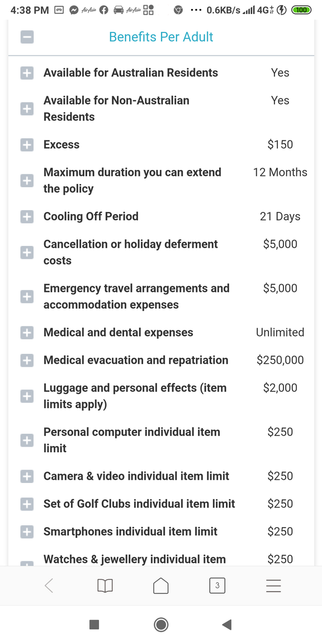Open the browser hamburger menu
This screenshot has width=322, height=644.
tap(273, 586)
